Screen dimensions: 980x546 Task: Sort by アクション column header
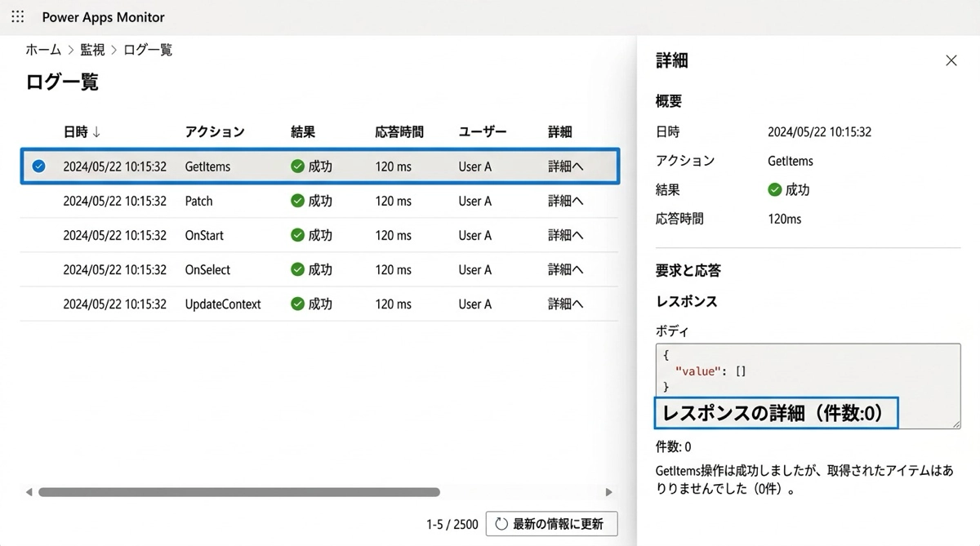point(214,132)
